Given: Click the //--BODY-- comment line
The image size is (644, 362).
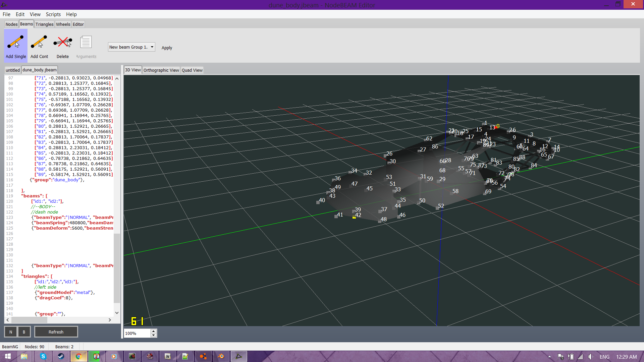Looking at the screenshot, I should (x=43, y=206).
